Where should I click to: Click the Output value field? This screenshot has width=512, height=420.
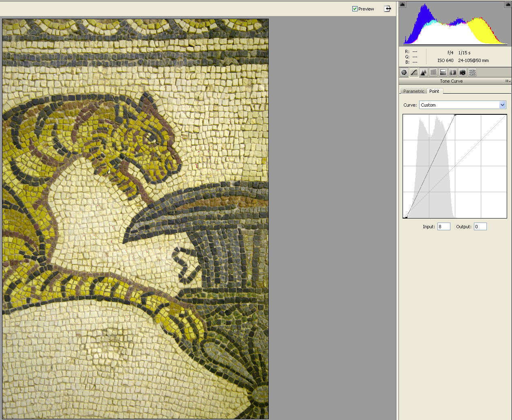[480, 227]
